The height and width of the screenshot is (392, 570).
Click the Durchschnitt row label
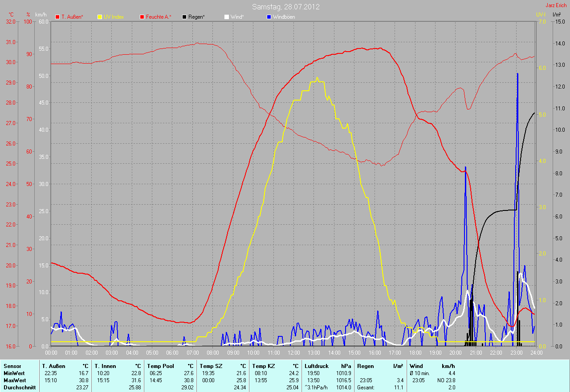tap(19, 388)
